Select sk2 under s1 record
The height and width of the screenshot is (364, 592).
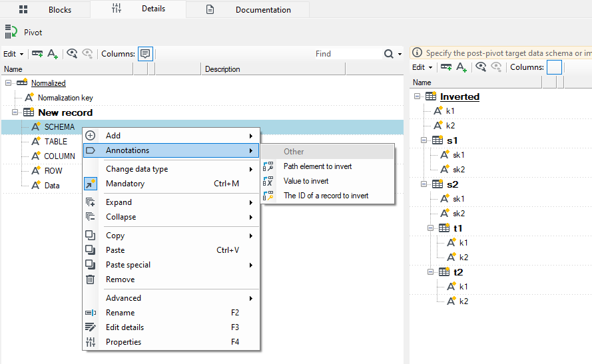tap(459, 170)
